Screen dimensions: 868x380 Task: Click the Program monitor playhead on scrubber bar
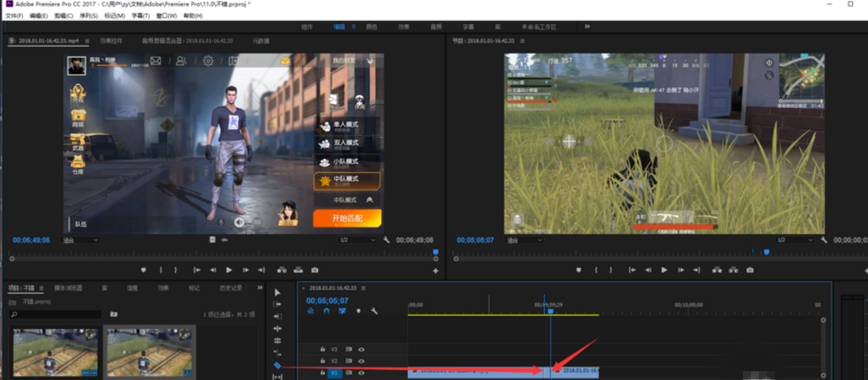[x=766, y=252]
